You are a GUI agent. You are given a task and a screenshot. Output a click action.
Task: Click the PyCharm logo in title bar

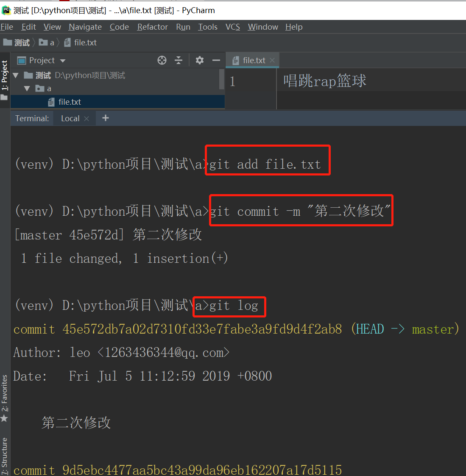point(6,10)
